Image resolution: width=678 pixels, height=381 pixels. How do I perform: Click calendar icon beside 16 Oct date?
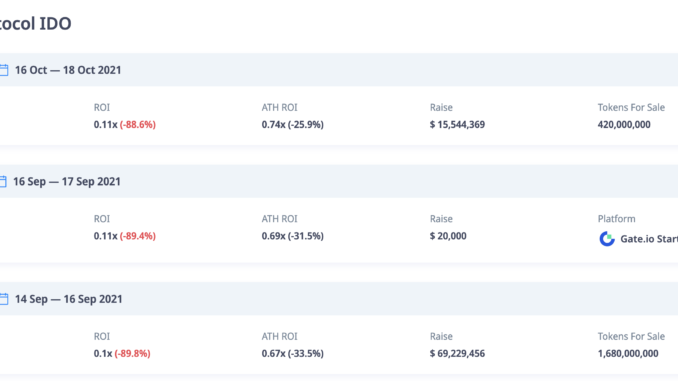point(4,70)
